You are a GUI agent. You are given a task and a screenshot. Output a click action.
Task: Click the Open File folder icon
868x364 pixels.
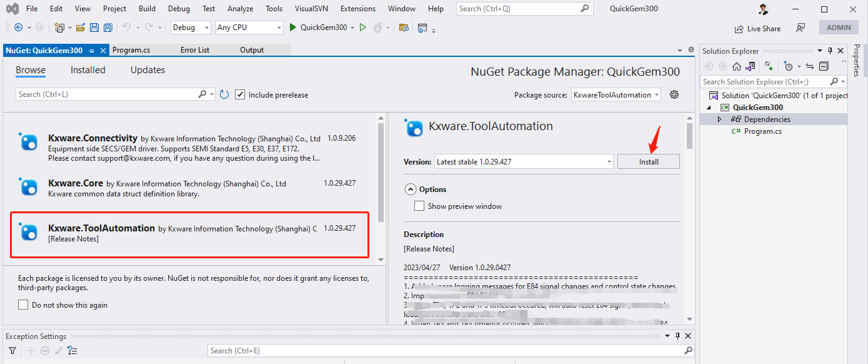coord(81,28)
